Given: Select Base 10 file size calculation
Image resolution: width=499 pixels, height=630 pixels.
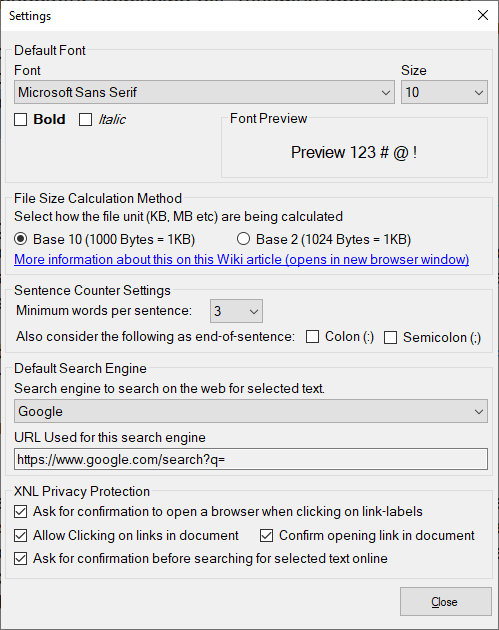Looking at the screenshot, I should point(20,239).
